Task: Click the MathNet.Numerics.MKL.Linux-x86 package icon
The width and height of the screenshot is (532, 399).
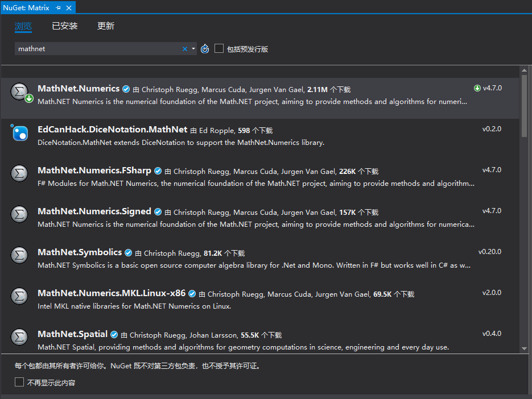Action: tap(19, 296)
